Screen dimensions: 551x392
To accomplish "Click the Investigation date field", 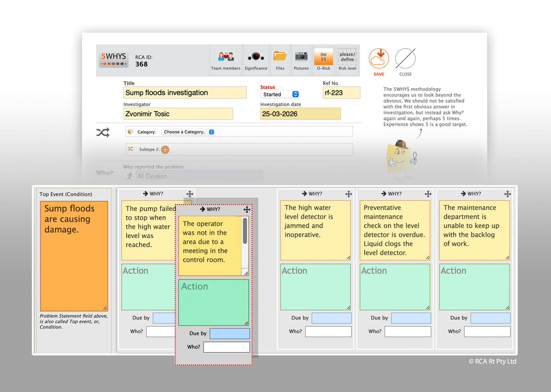I will [x=300, y=114].
